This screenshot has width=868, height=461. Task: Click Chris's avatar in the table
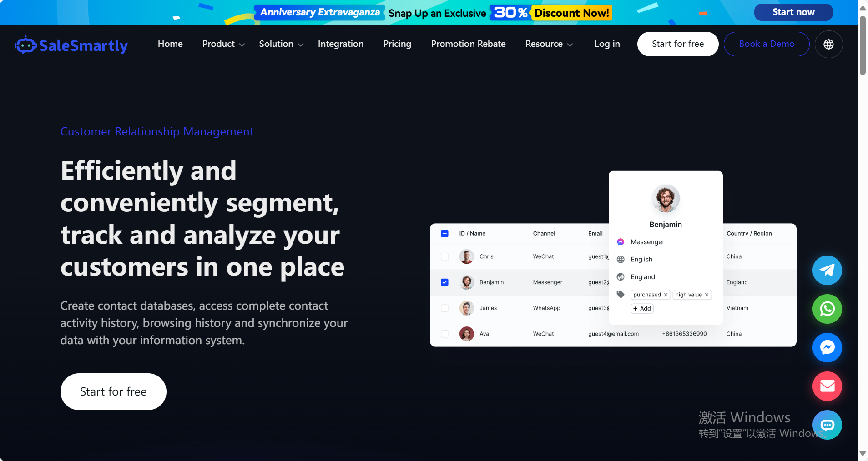pyautogui.click(x=467, y=256)
